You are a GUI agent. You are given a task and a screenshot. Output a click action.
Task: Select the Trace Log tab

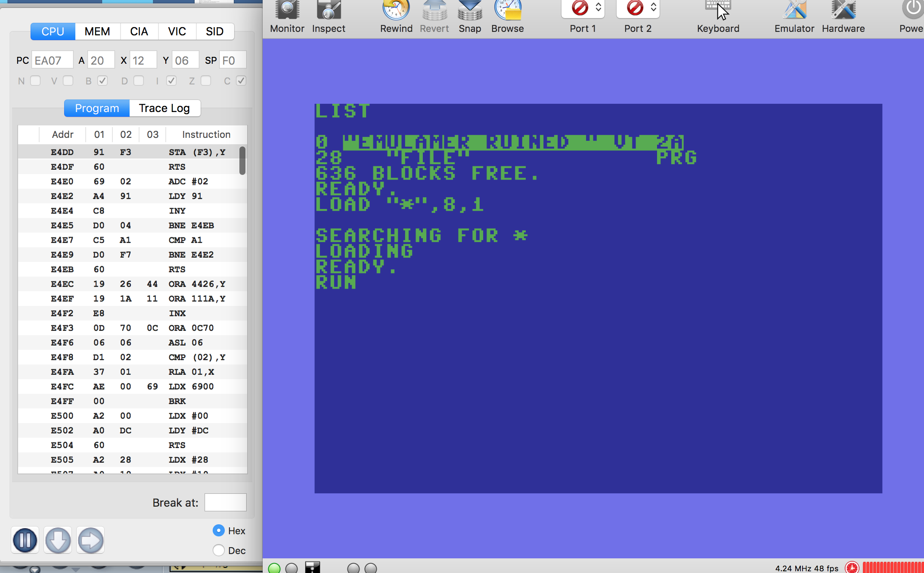click(x=164, y=108)
